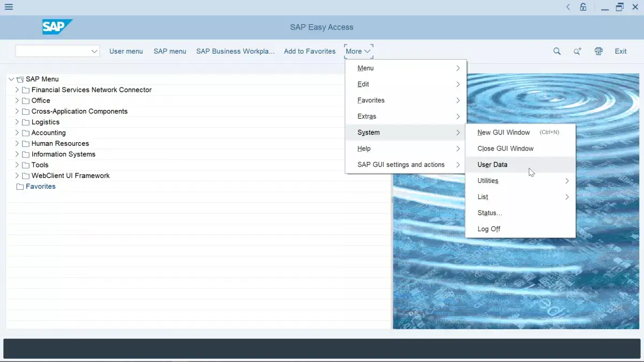Image resolution: width=644 pixels, height=362 pixels.
Task: Click the User menu button
Action: click(x=126, y=51)
